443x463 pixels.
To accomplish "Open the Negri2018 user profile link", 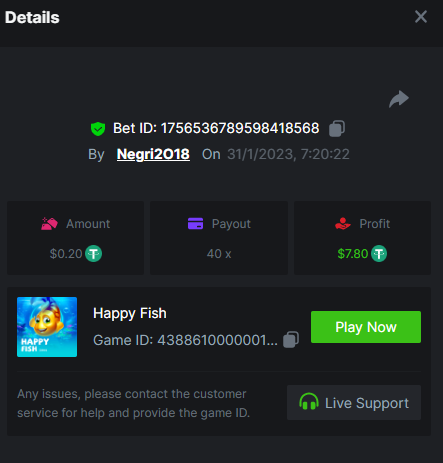I will [x=153, y=154].
